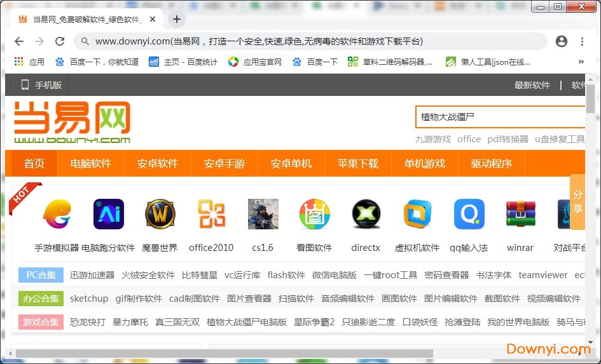Image resolution: width=601 pixels, height=364 pixels.
Task: Reload the current page
Action: (60, 41)
